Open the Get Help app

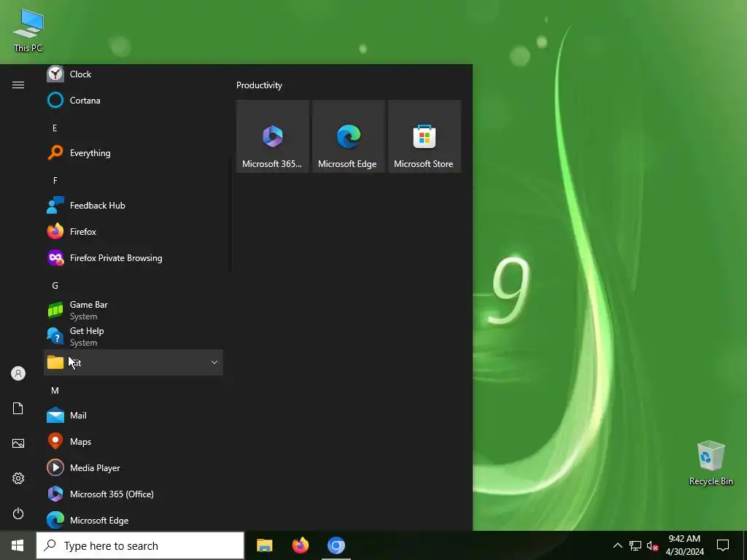tap(133, 336)
